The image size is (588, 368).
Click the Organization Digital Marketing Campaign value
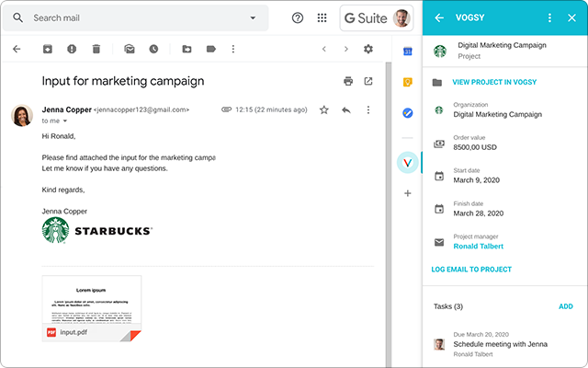(497, 114)
